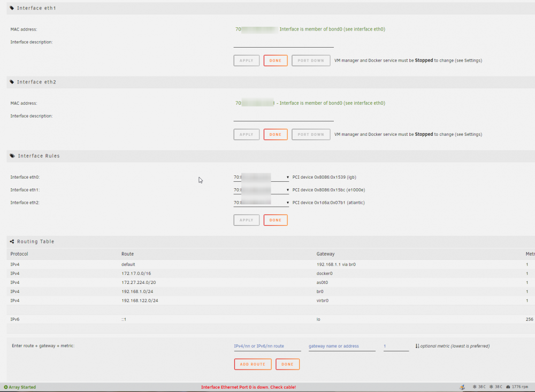Focus the eth2 Interface description field
The width and height of the screenshot is (535, 392).
284,117
